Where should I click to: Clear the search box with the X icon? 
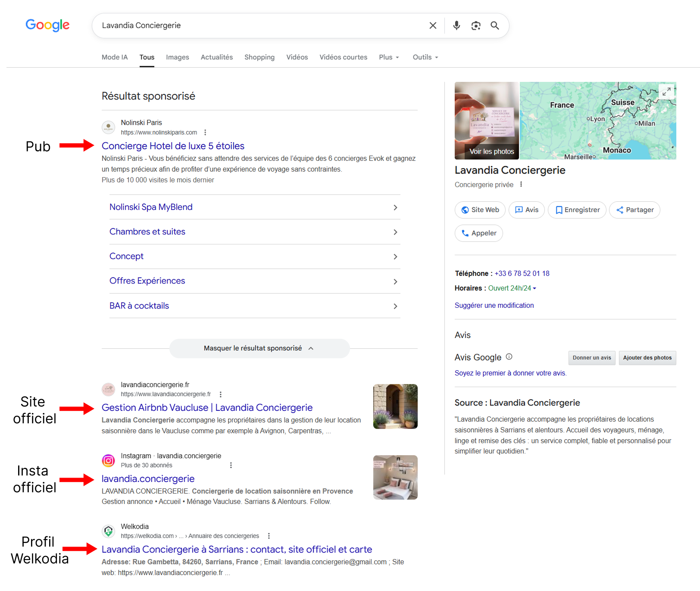(x=433, y=25)
